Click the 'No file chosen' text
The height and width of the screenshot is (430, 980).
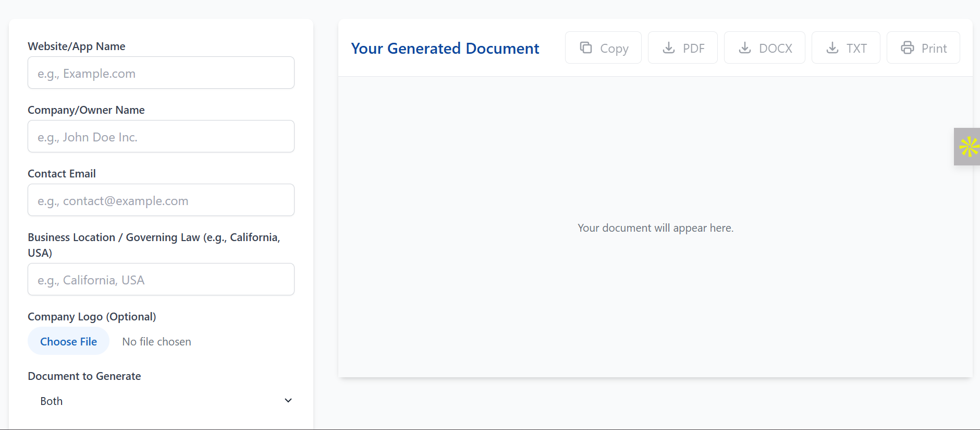tap(156, 342)
